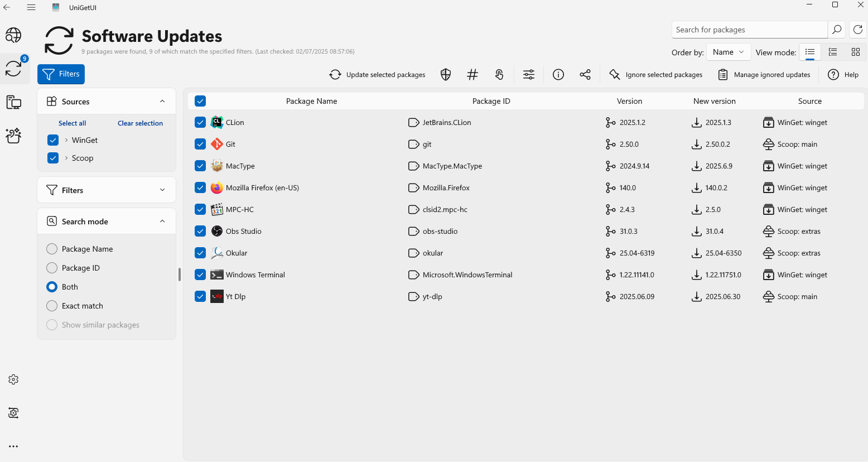This screenshot has width=868, height=462.
Task: Select the Package ID search mode
Action: click(52, 268)
